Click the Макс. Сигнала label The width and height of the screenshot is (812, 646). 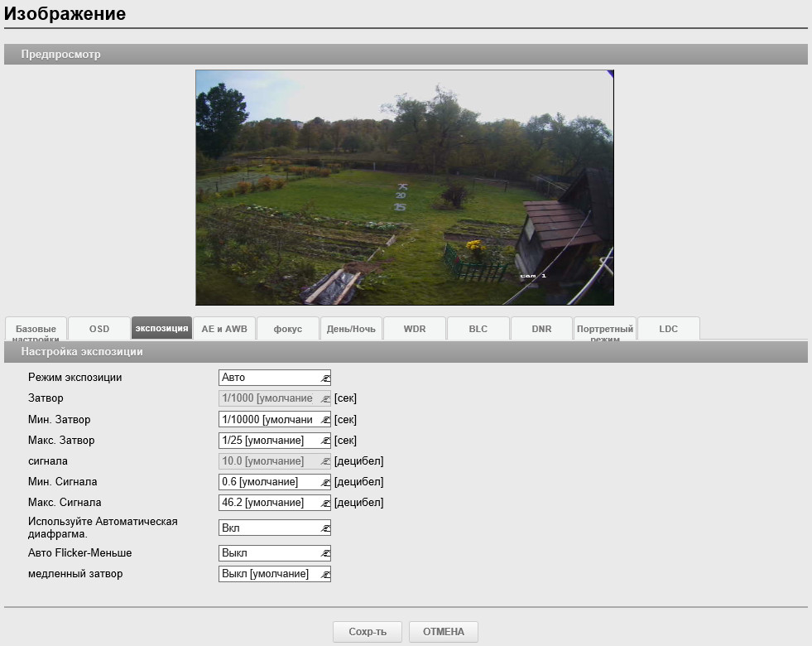(65, 503)
